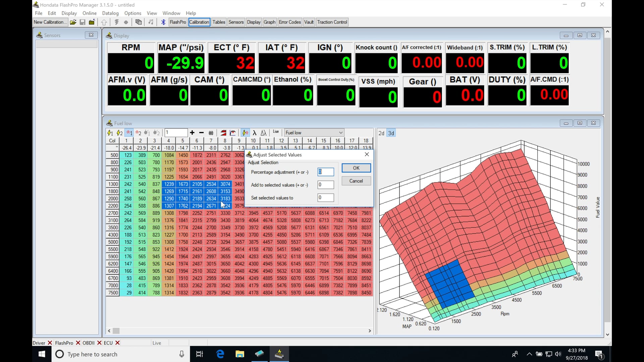Connect via Bluetooth to FlashPro

point(163,22)
